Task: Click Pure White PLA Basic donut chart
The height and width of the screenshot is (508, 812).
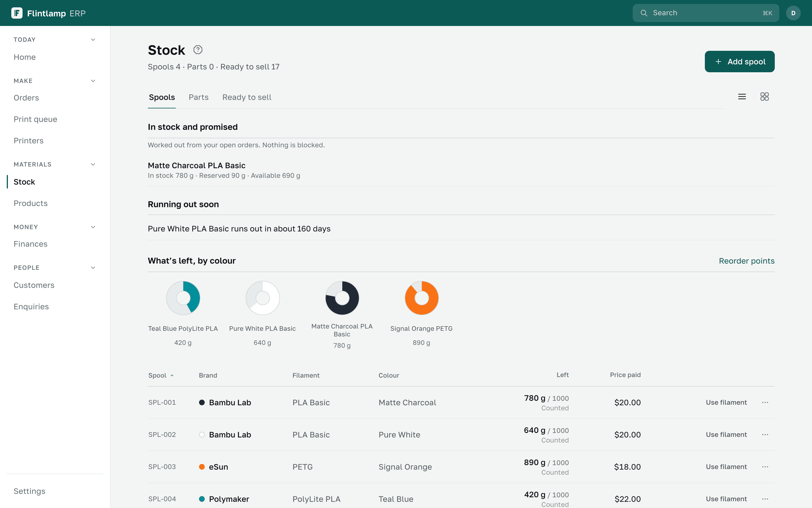Action: coord(263,298)
